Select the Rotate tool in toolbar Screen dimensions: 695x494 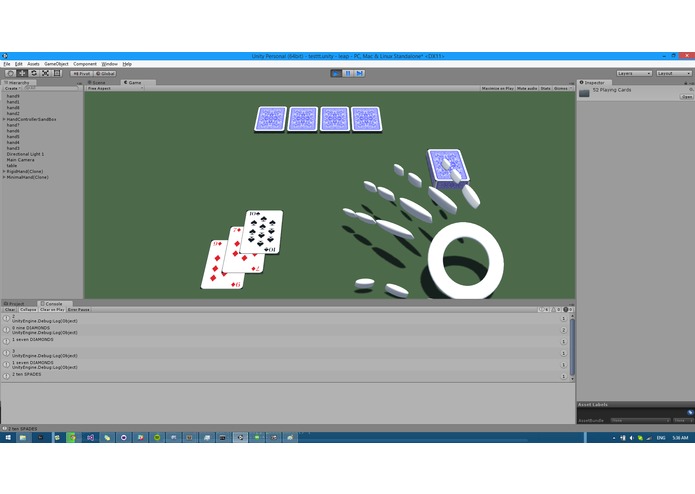click(34, 73)
